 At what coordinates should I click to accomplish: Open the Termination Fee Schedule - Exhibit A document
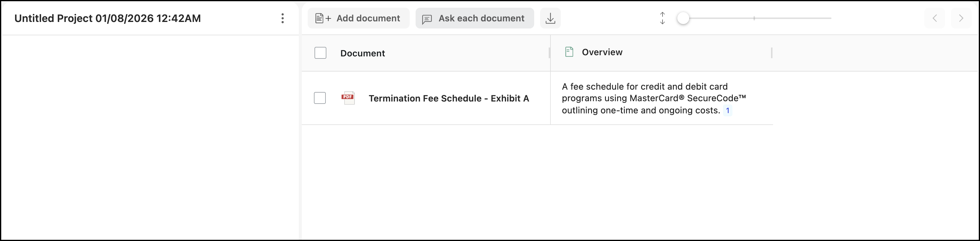pyautogui.click(x=448, y=98)
